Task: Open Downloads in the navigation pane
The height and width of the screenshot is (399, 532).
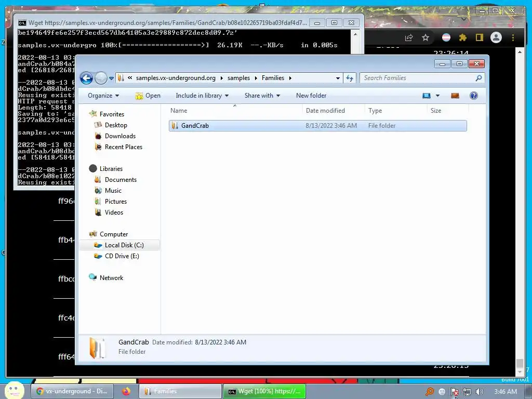Action: [x=120, y=136]
